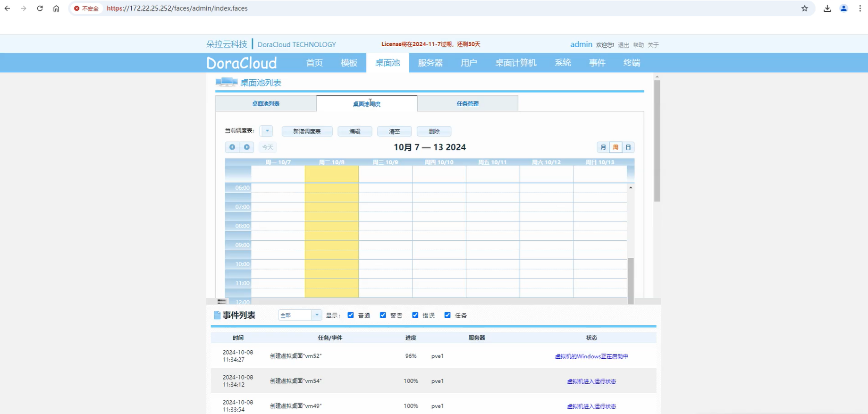Click the page vertical scrollbar thumb
The height and width of the screenshot is (414, 868).
[657, 141]
